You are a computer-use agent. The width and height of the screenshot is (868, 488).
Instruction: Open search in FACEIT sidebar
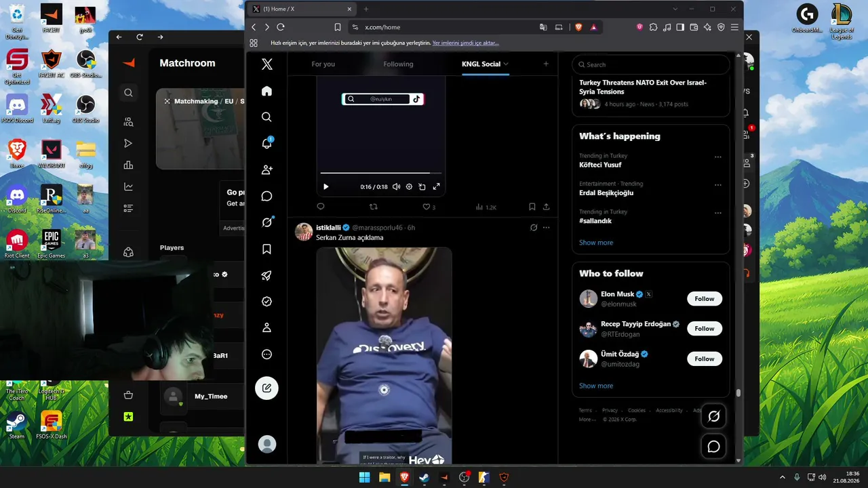pos(128,93)
